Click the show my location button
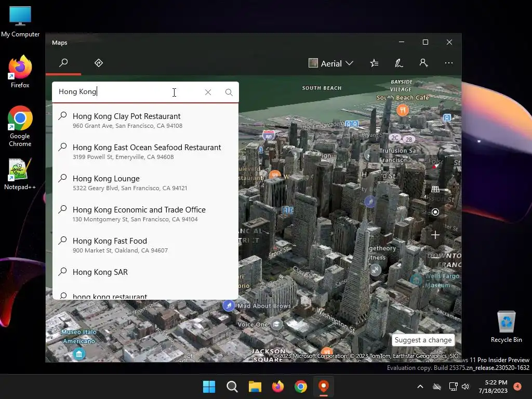This screenshot has width=532, height=399. coord(435,212)
